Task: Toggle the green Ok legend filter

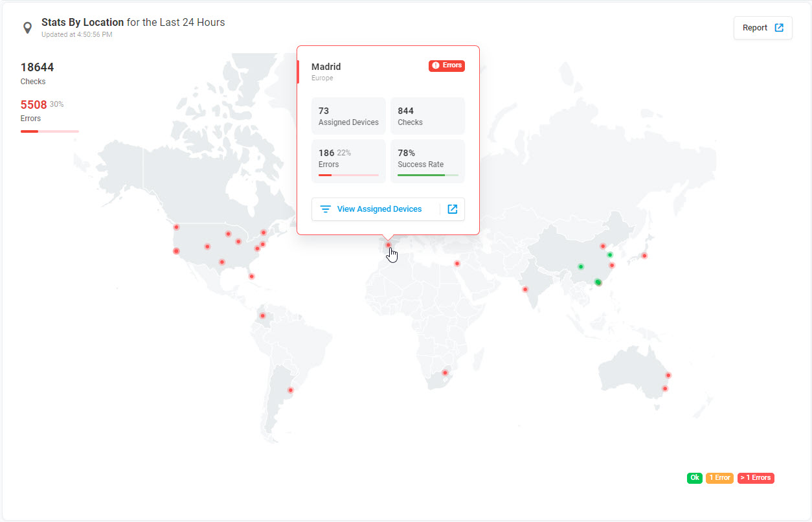Action: tap(694, 478)
